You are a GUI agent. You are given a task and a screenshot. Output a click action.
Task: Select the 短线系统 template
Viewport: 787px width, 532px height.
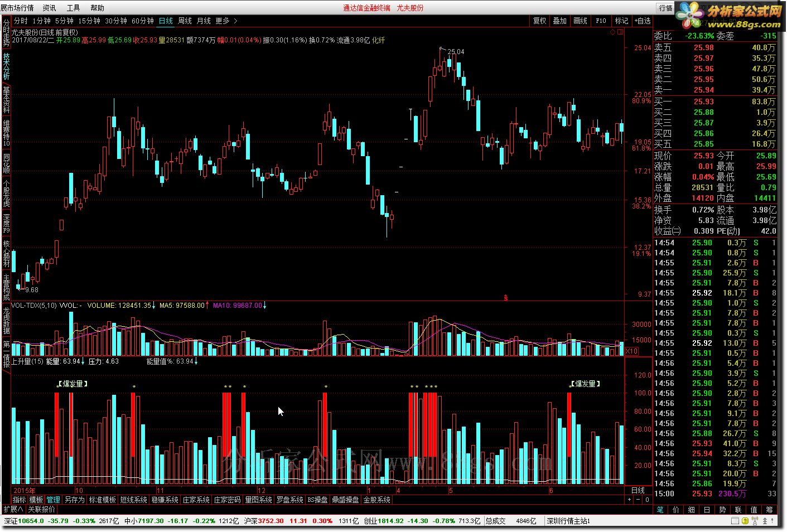[x=133, y=500]
